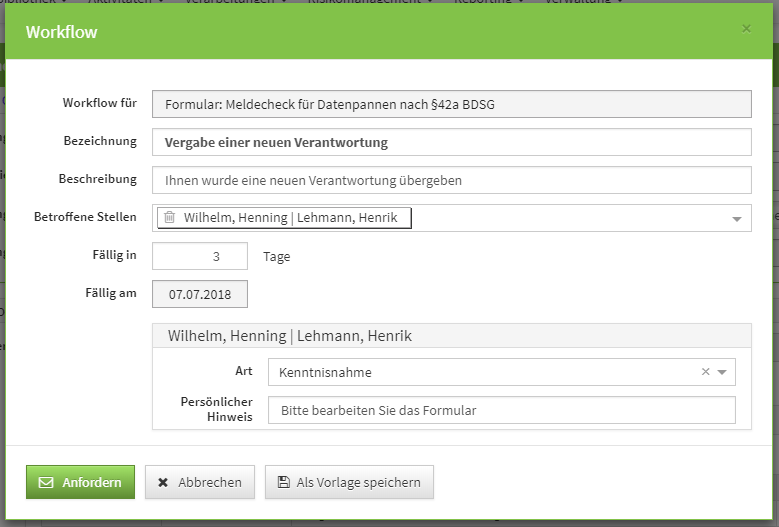The image size is (779, 527).
Task: Select the Fällig in days field
Action: pyautogui.click(x=200, y=256)
